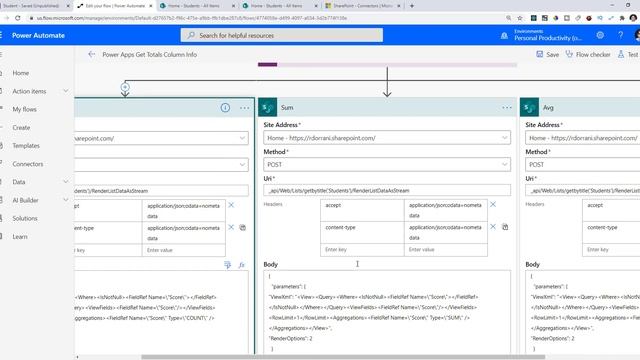Click the dynamic content icon above left Body
640x360 pixels.
228,265
